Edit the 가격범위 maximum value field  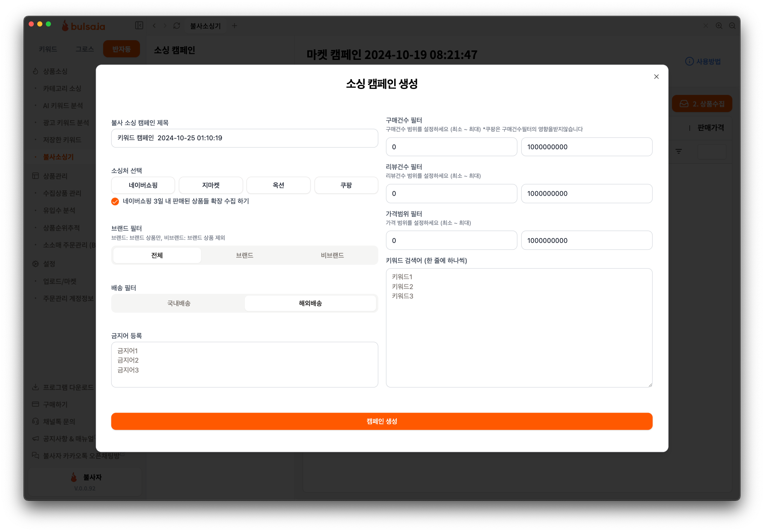coord(587,240)
